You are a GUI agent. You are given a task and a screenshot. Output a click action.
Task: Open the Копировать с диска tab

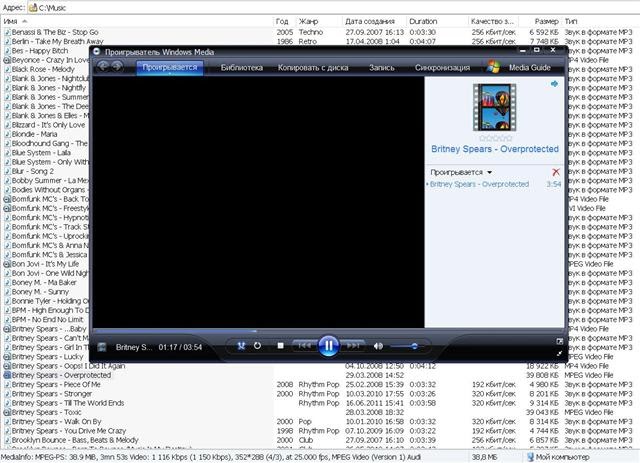(x=313, y=68)
